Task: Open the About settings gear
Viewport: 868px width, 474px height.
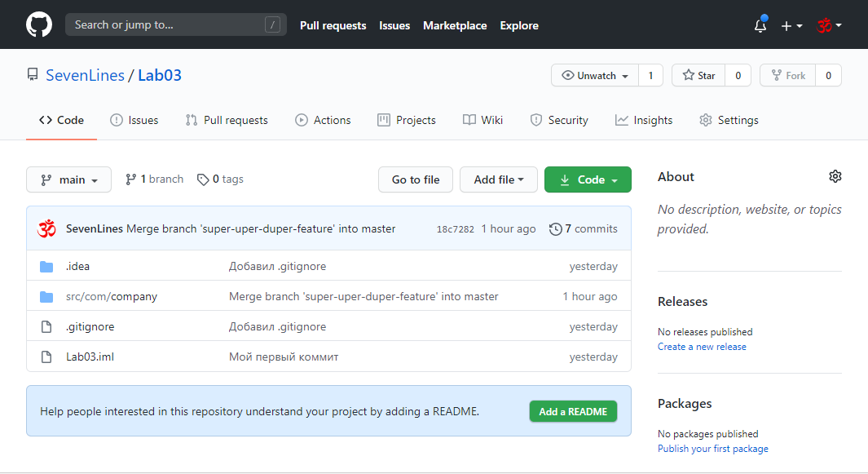Action: (835, 176)
